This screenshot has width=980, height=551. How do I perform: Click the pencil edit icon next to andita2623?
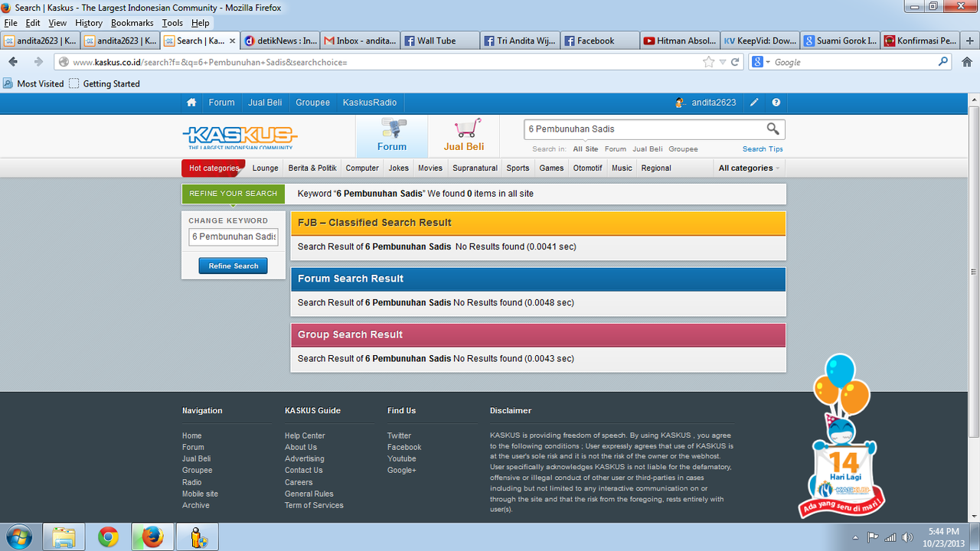click(x=754, y=103)
